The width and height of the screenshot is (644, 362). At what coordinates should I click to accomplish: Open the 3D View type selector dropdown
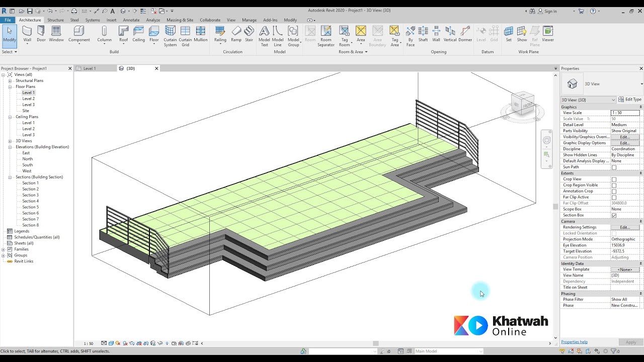(588, 100)
